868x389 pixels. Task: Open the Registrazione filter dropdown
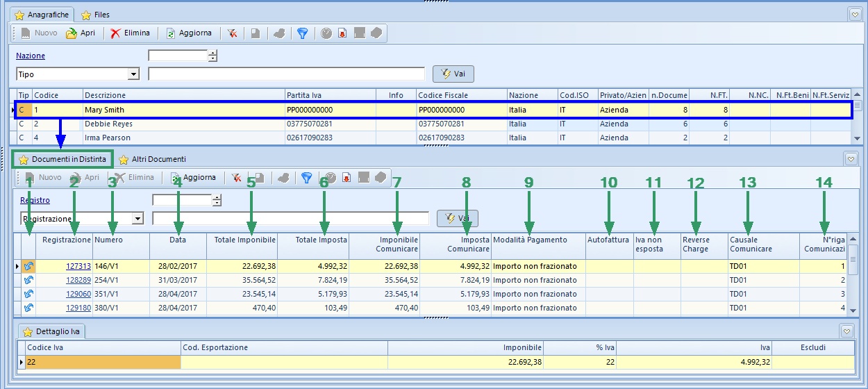coord(137,219)
